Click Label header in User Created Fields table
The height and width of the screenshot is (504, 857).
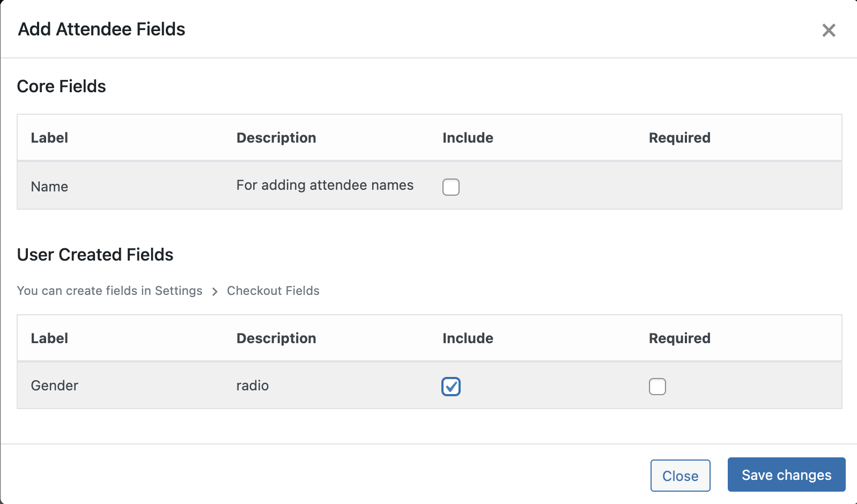(x=49, y=338)
